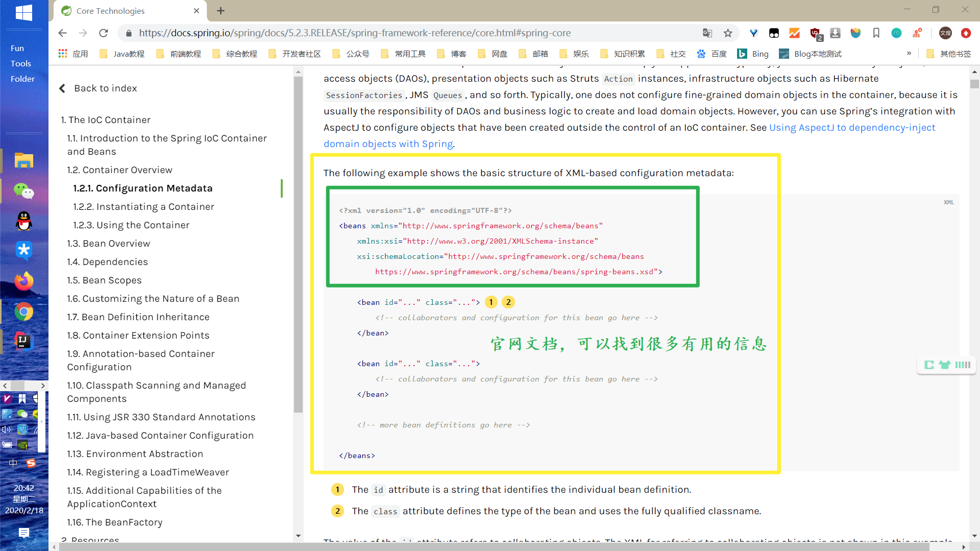Open the 公众号 bookmark folder
This screenshot has height=551, width=980.
pyautogui.click(x=351, y=54)
